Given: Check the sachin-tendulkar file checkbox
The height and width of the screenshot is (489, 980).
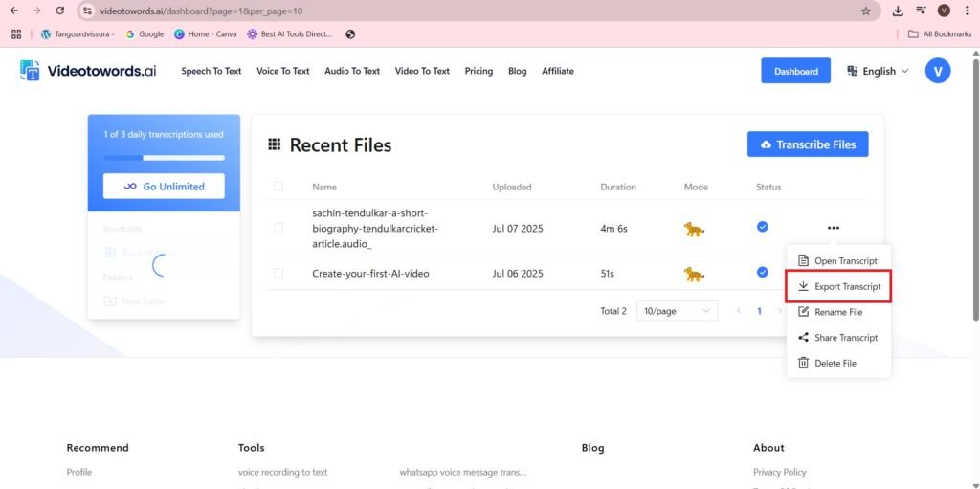Looking at the screenshot, I should pyautogui.click(x=278, y=229).
